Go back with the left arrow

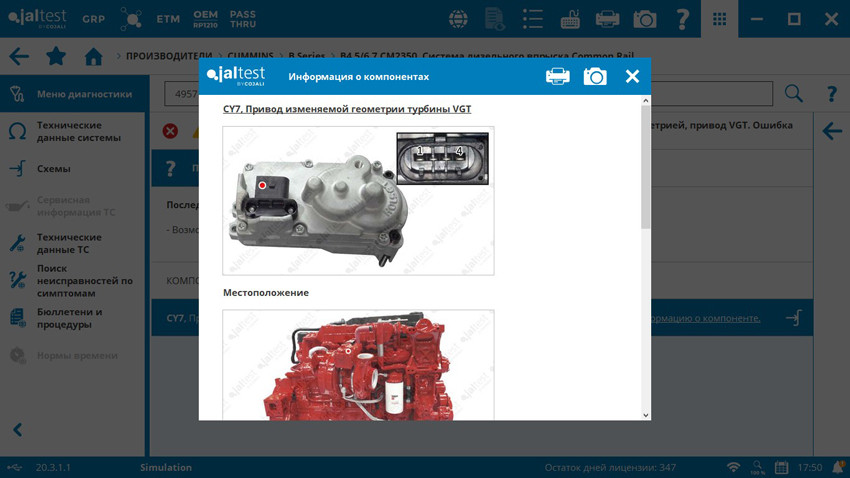[x=19, y=56]
